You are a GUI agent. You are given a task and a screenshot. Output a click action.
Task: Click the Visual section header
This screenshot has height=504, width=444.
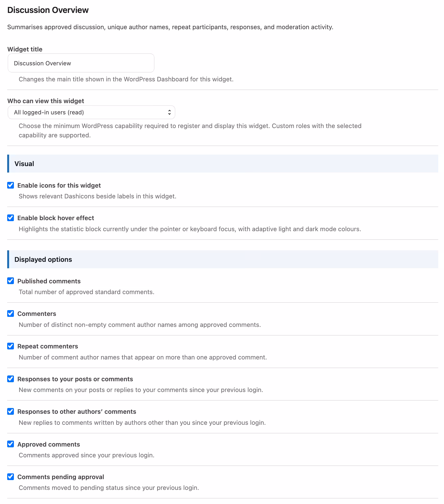pos(223,164)
